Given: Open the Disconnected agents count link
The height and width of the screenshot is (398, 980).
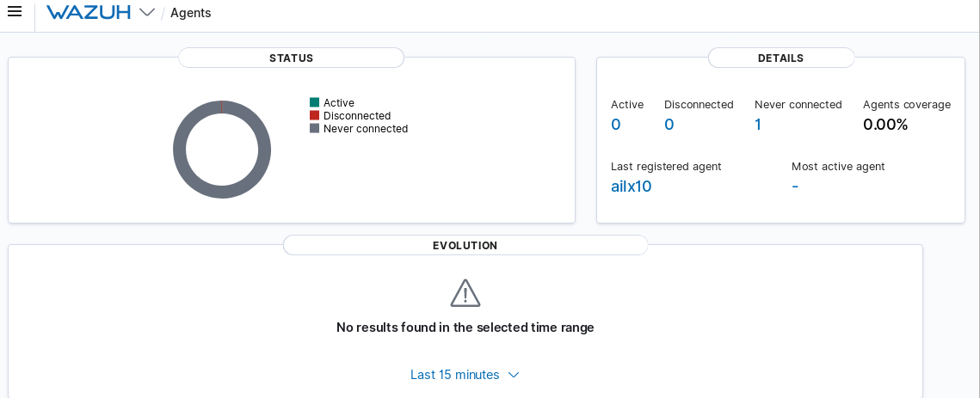Looking at the screenshot, I should coord(669,125).
